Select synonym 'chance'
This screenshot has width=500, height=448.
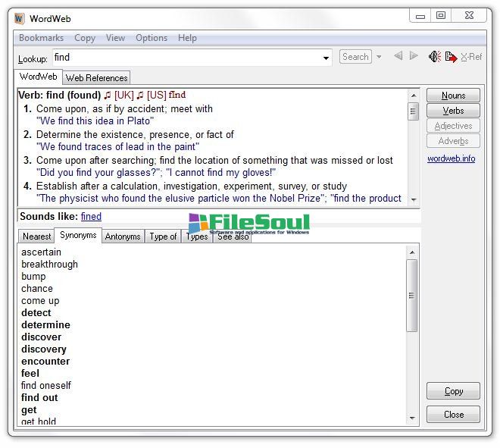click(x=37, y=289)
